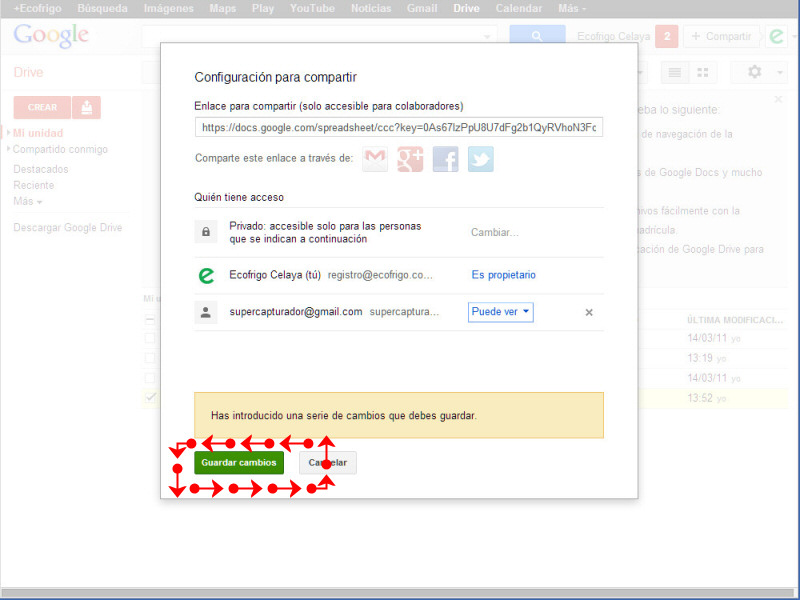Open the Puede ver permission dropdown

pyautogui.click(x=501, y=312)
